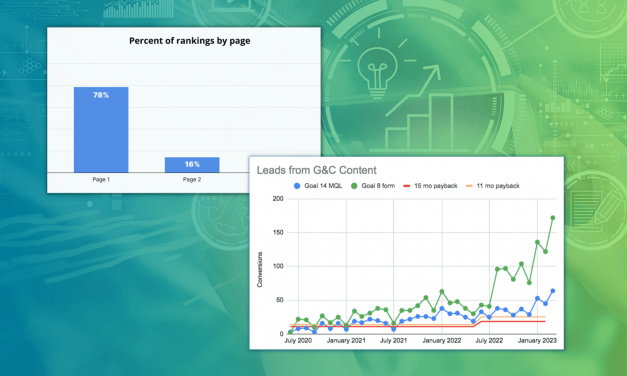627x376 pixels.
Task: Click the 50 y-axis value
Action: [280, 300]
